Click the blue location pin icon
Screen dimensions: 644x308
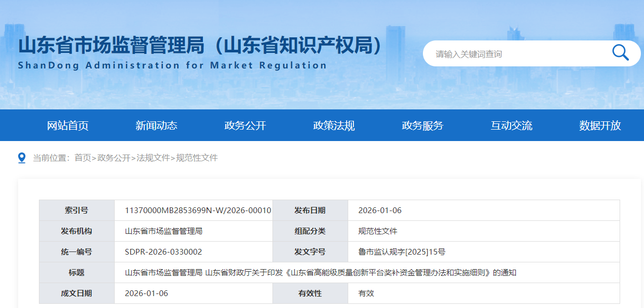tap(21, 159)
